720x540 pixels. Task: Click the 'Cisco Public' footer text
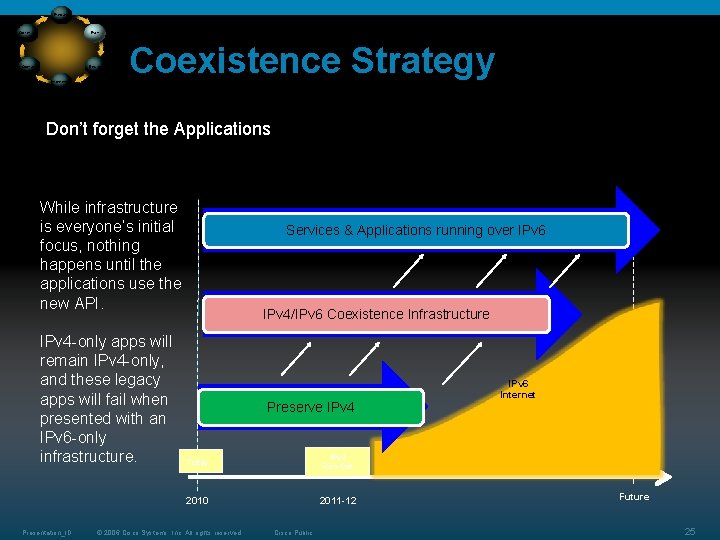click(x=293, y=533)
